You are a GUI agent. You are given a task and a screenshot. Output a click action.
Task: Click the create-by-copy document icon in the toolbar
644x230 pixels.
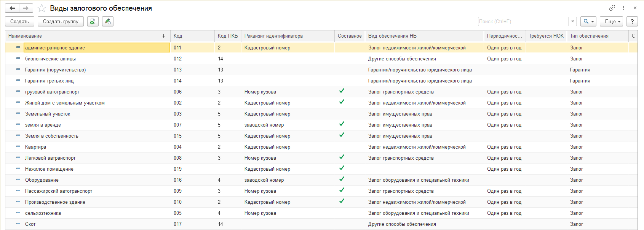tap(93, 22)
